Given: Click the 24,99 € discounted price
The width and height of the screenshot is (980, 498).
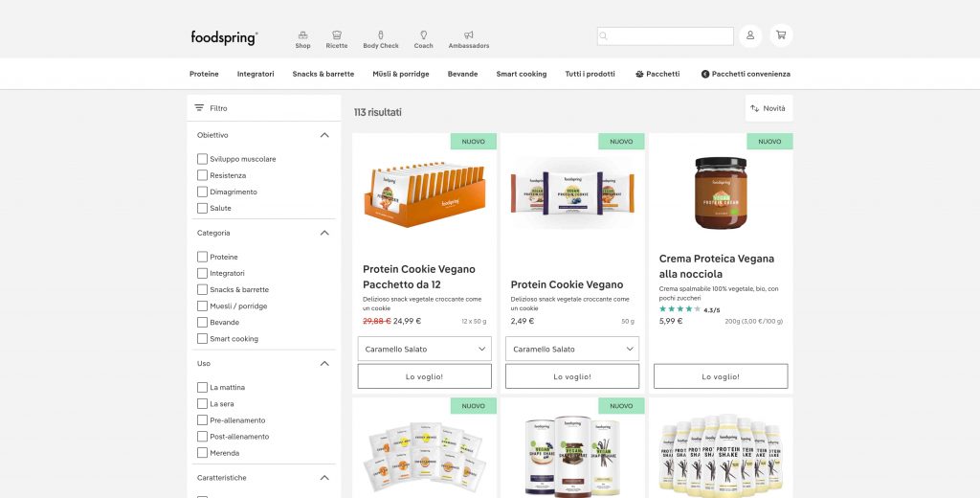Looking at the screenshot, I should (x=407, y=321).
